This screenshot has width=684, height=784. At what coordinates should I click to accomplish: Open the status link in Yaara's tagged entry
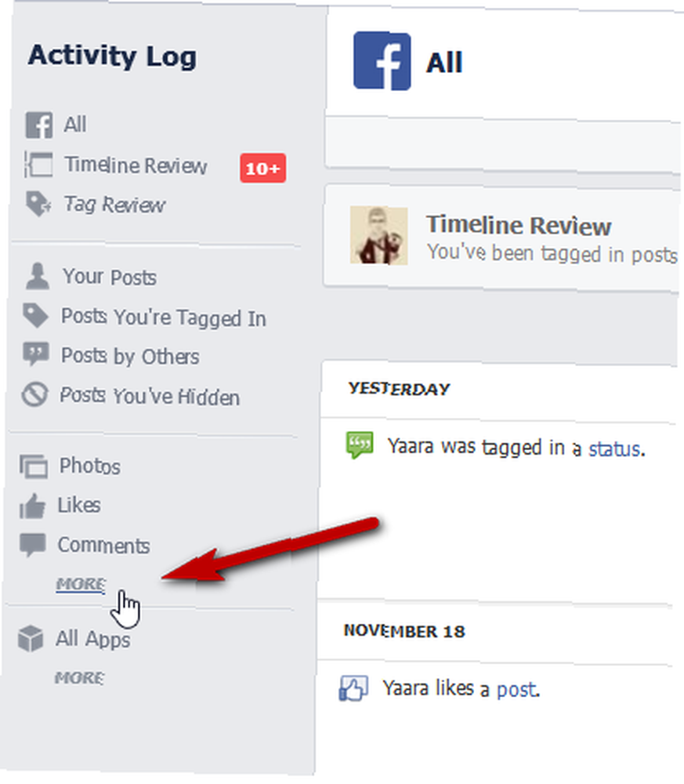pyautogui.click(x=613, y=448)
